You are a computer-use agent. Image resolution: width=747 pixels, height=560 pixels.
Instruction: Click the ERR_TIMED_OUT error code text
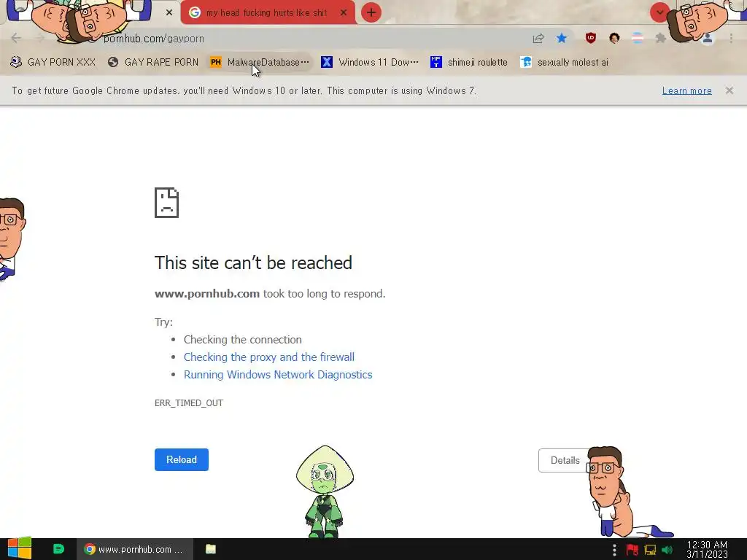pos(189,402)
